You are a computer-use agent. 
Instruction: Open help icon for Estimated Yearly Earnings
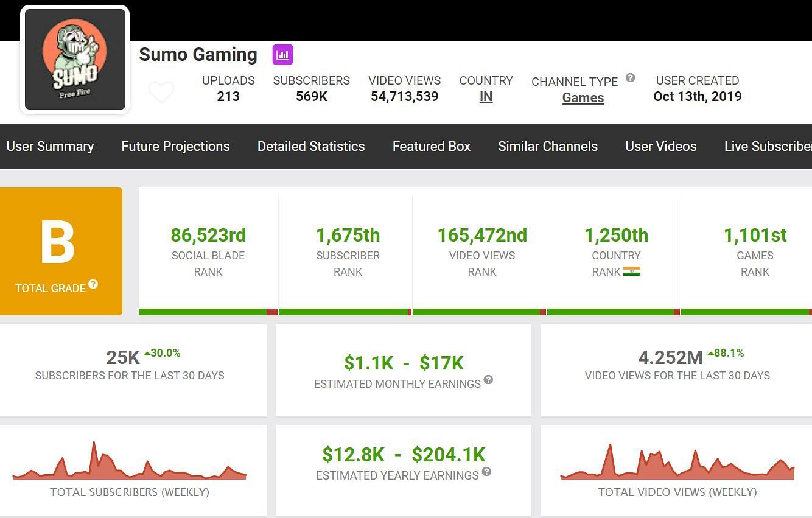click(486, 472)
